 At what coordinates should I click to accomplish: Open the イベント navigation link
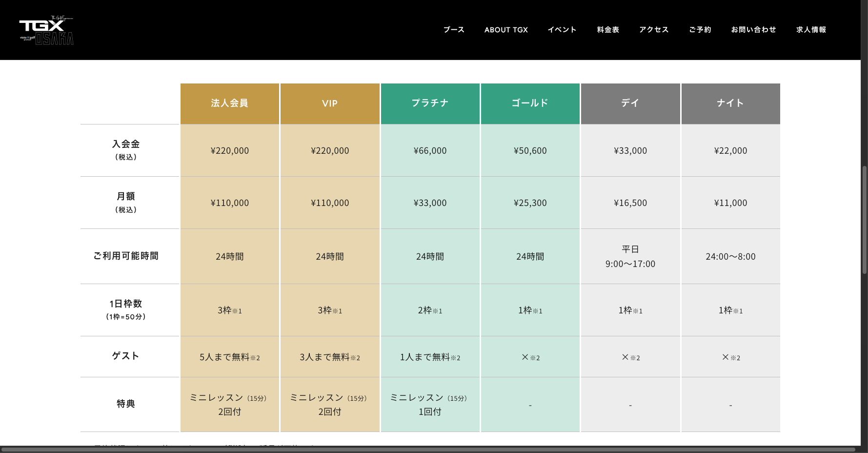[x=562, y=30]
